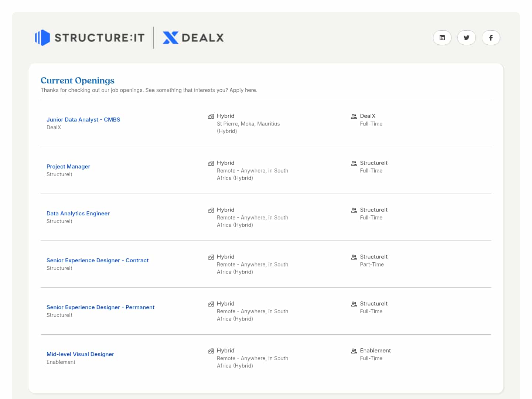
Task: Open the Project Manager job listing
Action: pyautogui.click(x=68, y=167)
